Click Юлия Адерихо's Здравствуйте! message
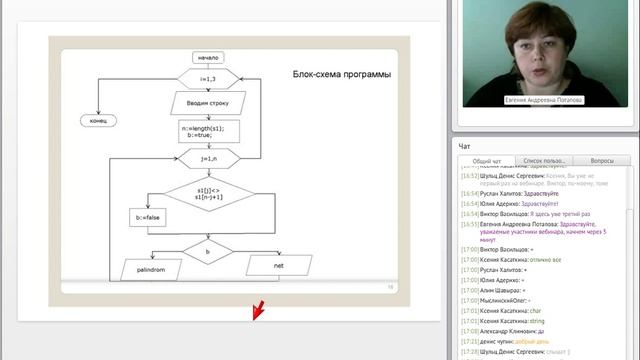The height and width of the screenshot is (360, 640). click(510, 204)
